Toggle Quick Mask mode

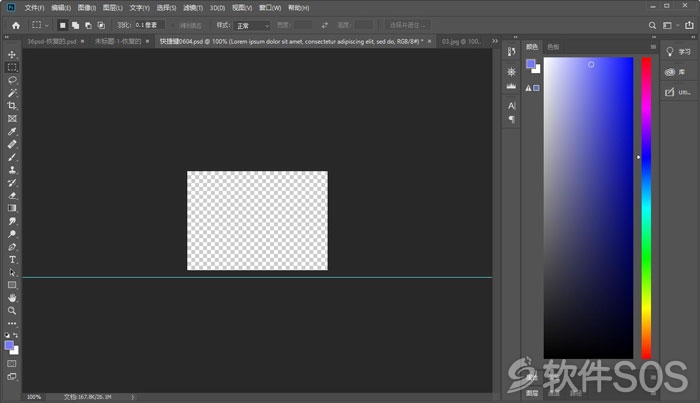pos(12,364)
